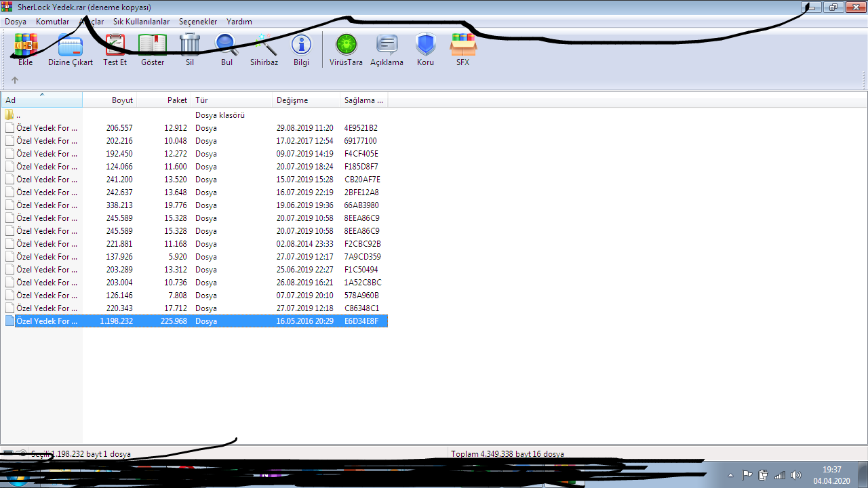Click the SFX archive icon

point(463,45)
